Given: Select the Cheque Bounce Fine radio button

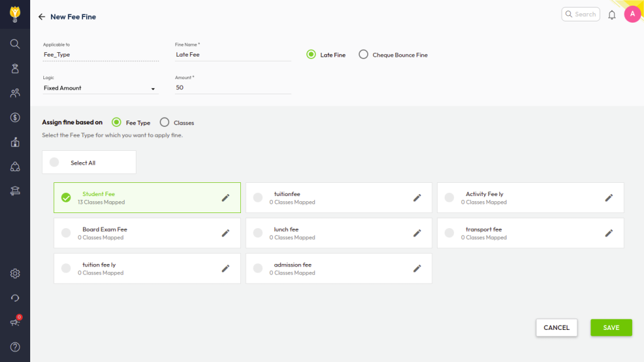Looking at the screenshot, I should (364, 55).
